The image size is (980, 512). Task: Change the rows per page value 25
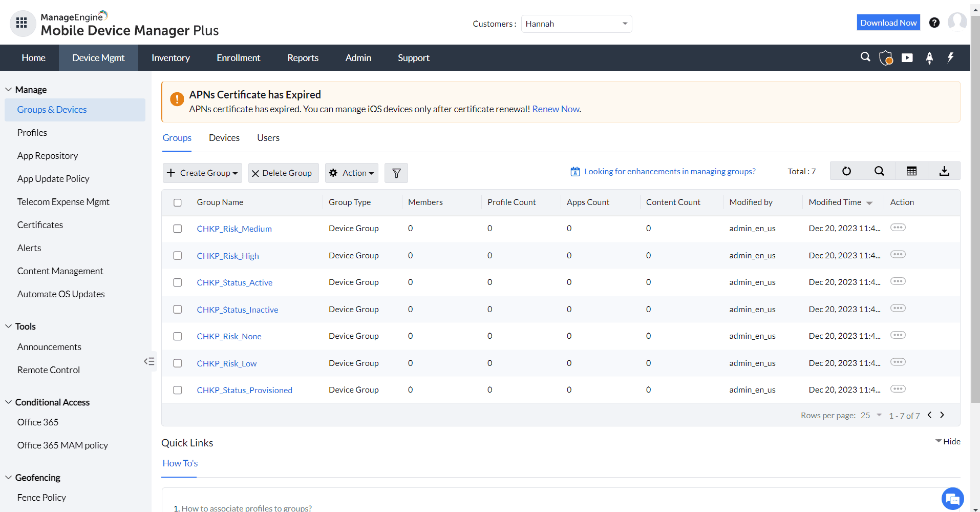[x=871, y=415]
